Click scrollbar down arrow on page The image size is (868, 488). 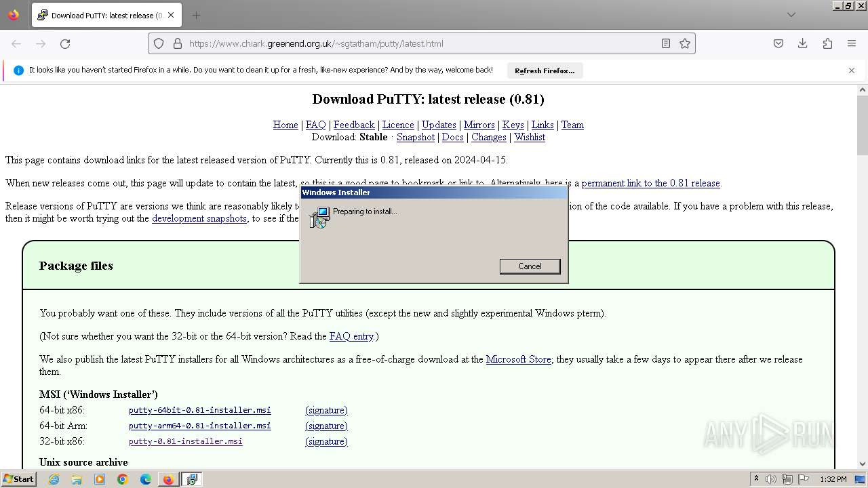pos(863,464)
